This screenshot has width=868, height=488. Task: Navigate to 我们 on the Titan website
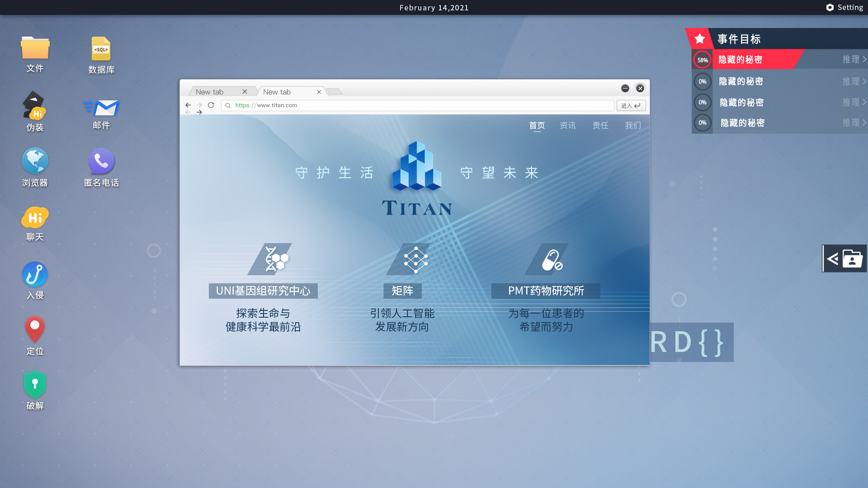coord(632,126)
